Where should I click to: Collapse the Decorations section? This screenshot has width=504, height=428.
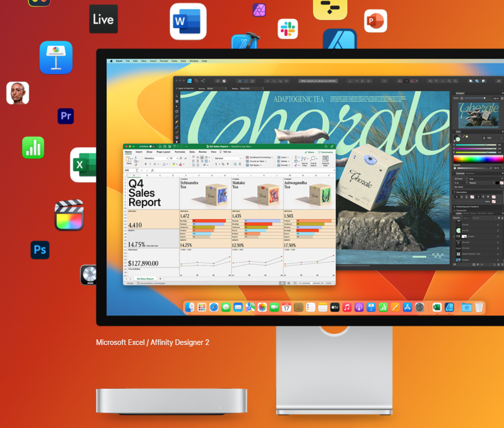coord(455,192)
